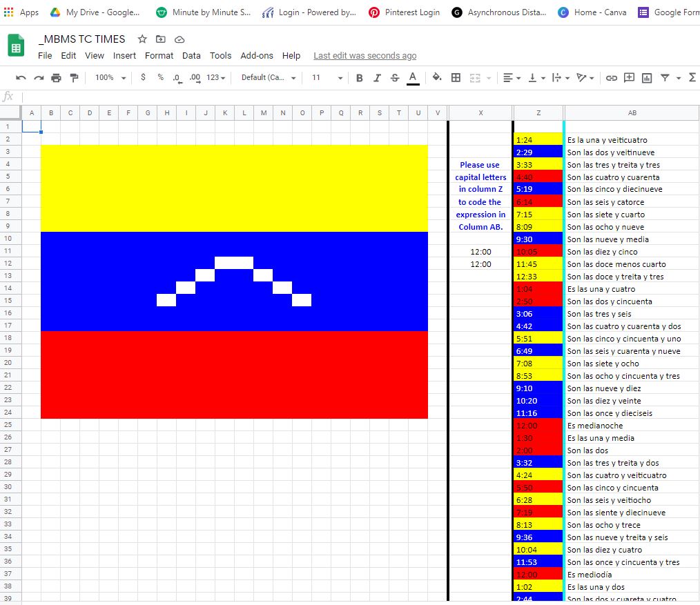Select the cell showing 9:30

point(538,239)
